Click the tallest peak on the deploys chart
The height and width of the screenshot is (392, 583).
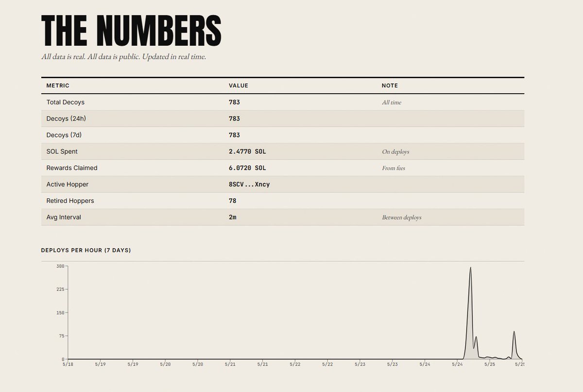point(470,268)
